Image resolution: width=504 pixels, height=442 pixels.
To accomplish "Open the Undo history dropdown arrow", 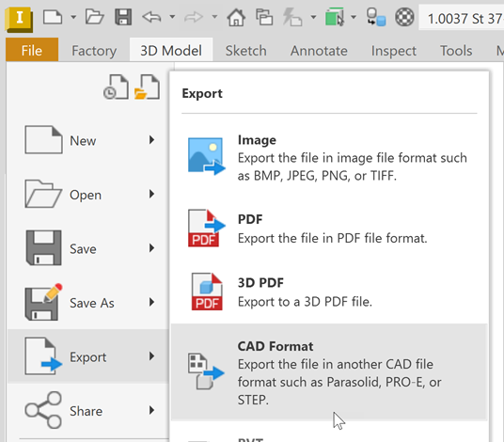I will coord(173,17).
